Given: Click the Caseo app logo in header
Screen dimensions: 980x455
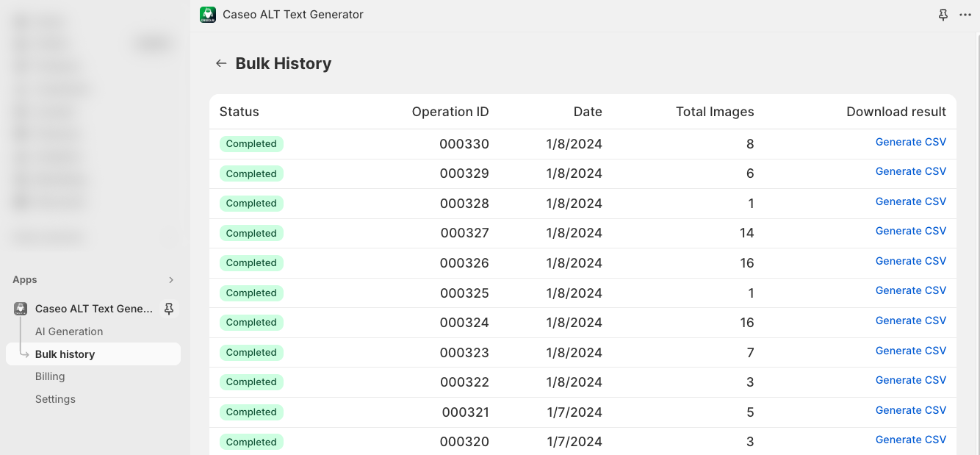Looking at the screenshot, I should coord(208,15).
